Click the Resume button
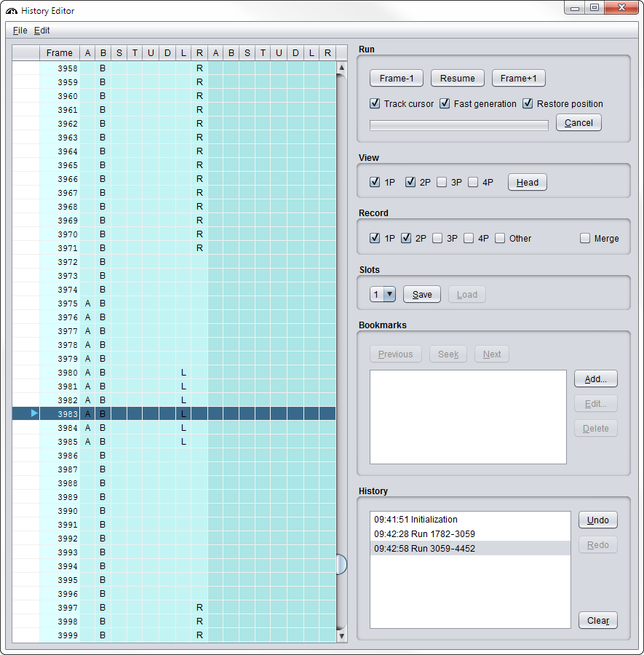 pos(458,78)
